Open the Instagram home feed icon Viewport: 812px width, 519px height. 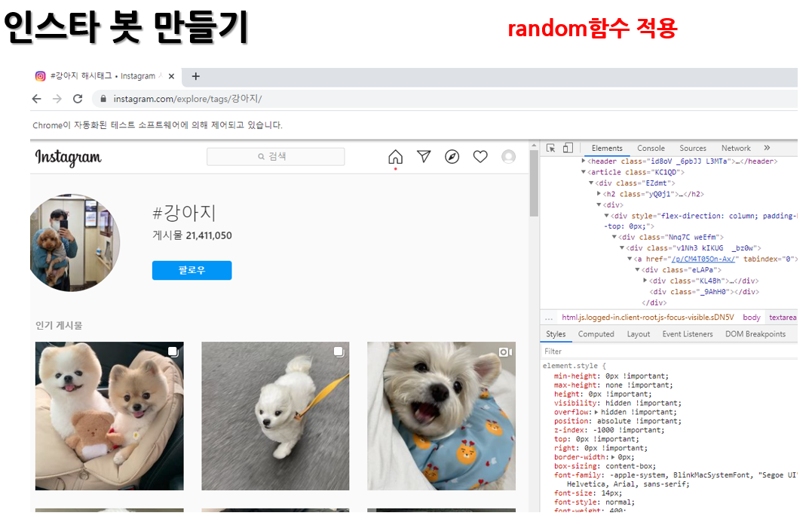click(396, 156)
